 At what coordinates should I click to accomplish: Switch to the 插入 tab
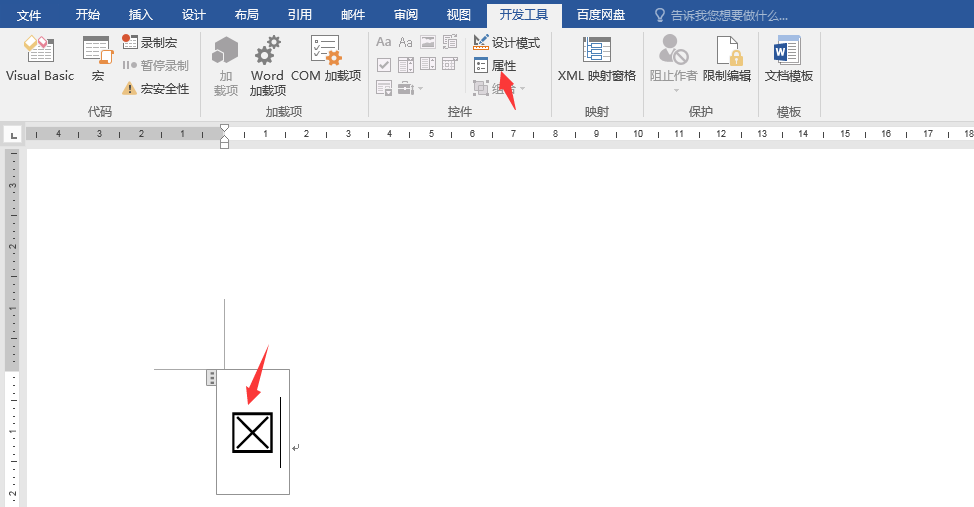click(140, 14)
